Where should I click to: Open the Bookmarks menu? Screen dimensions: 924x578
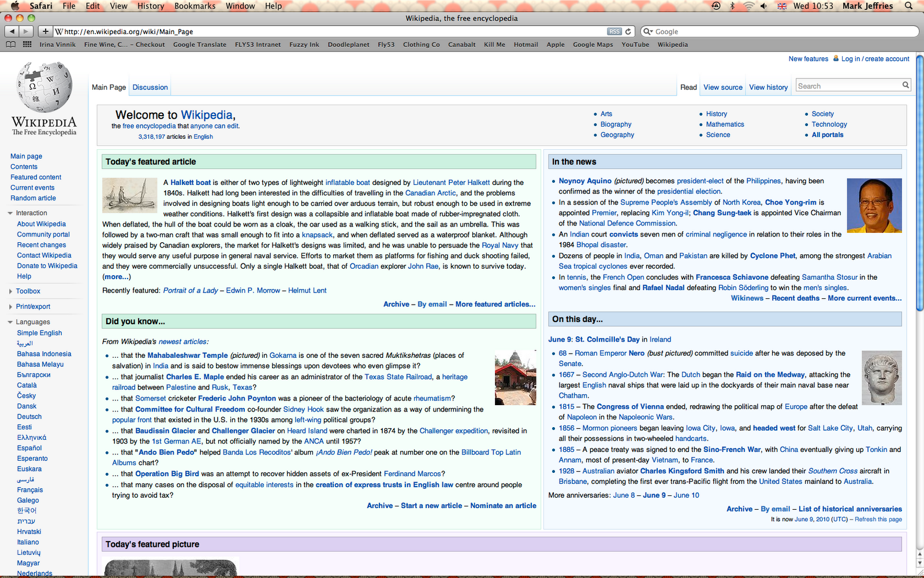(195, 6)
